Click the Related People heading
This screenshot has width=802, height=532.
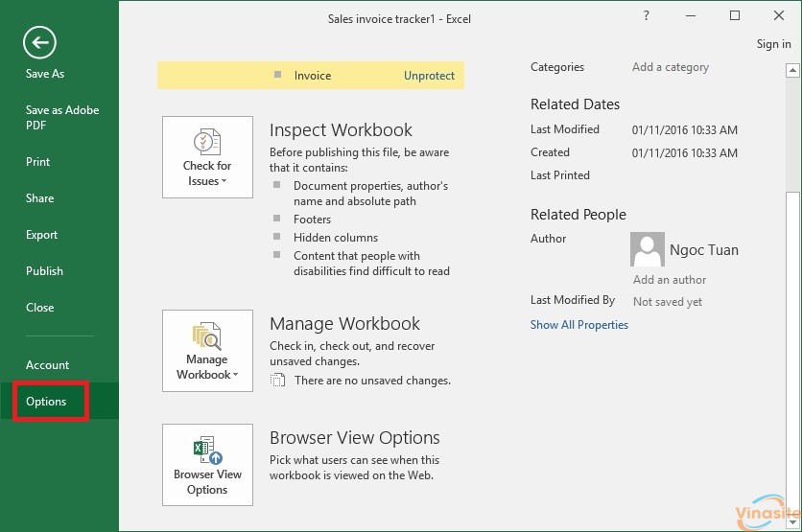click(x=578, y=215)
